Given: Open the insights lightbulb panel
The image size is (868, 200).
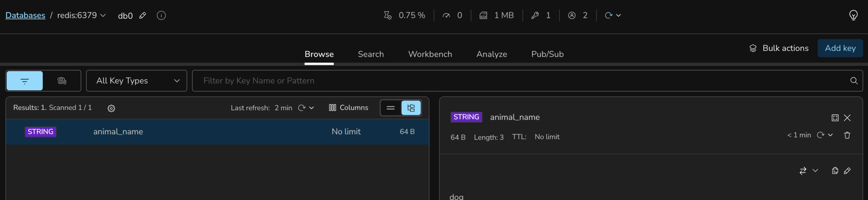Looking at the screenshot, I should [853, 15].
